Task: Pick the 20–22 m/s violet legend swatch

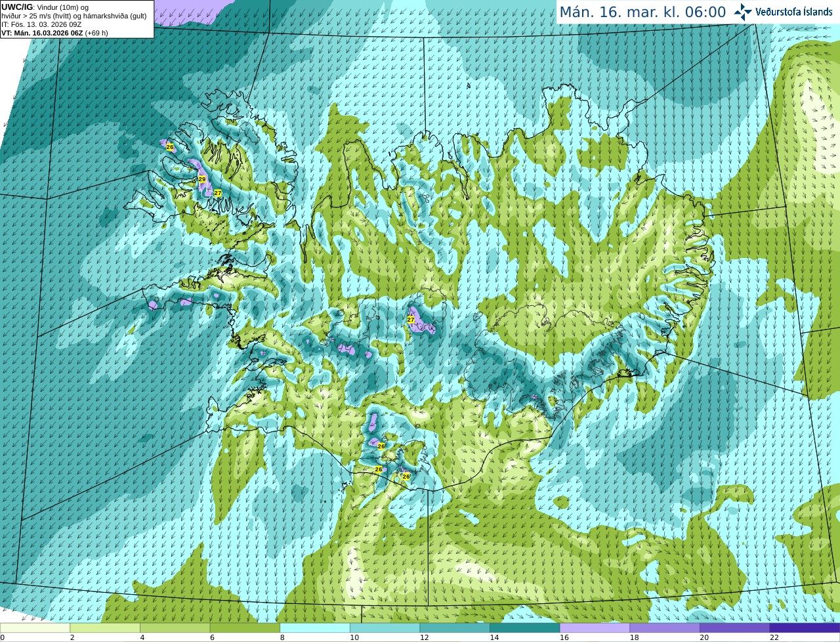Action: pos(735,628)
